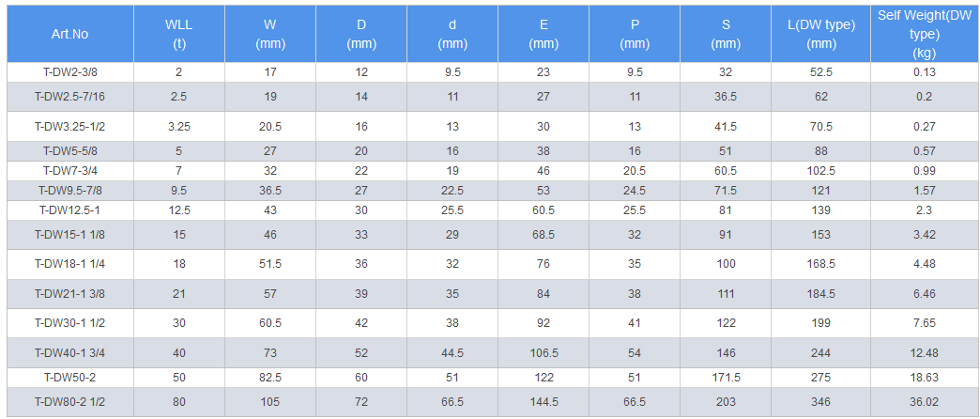Click the Art.No column header

[70, 34]
